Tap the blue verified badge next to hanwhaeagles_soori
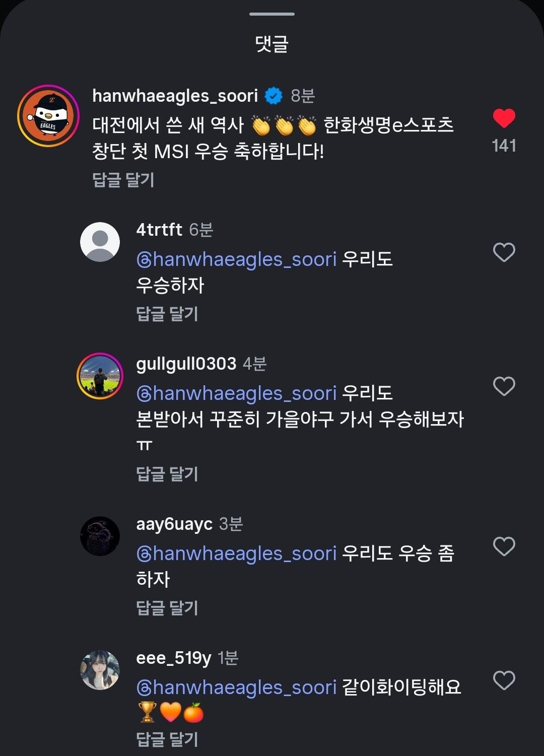Viewport: 544px width, 756px height. [274, 96]
